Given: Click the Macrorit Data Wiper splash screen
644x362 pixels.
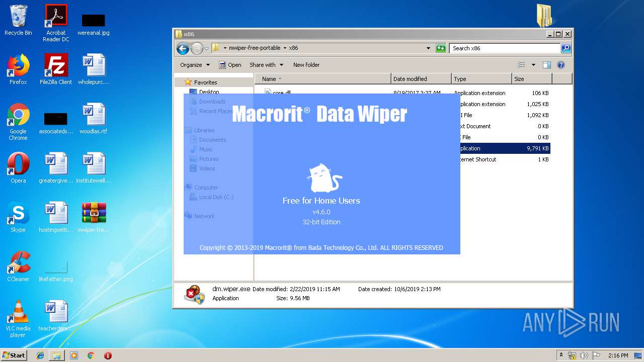Looking at the screenshot, I should coord(322,174).
